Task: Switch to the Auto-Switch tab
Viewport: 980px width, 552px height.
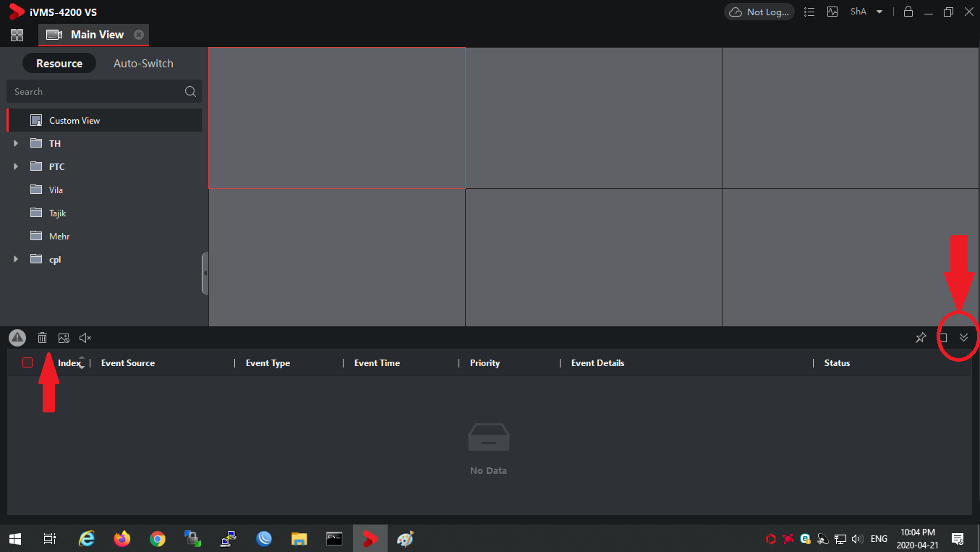Action: pyautogui.click(x=143, y=64)
